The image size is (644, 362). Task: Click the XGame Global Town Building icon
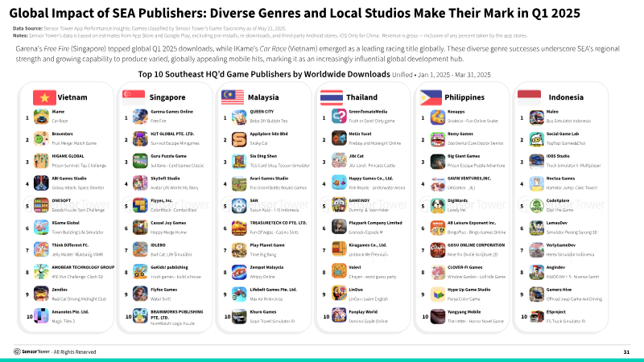(41, 228)
